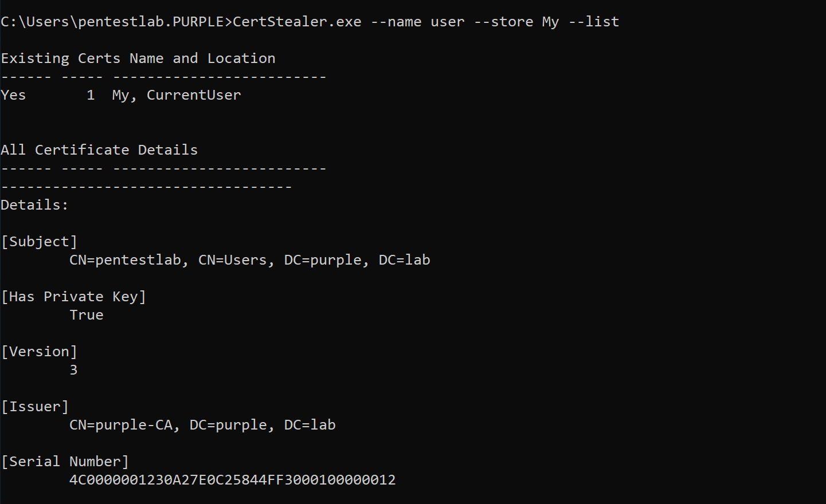The width and height of the screenshot is (826, 504).
Task: Click the CertStealer.exe command text
Action: tap(297, 22)
